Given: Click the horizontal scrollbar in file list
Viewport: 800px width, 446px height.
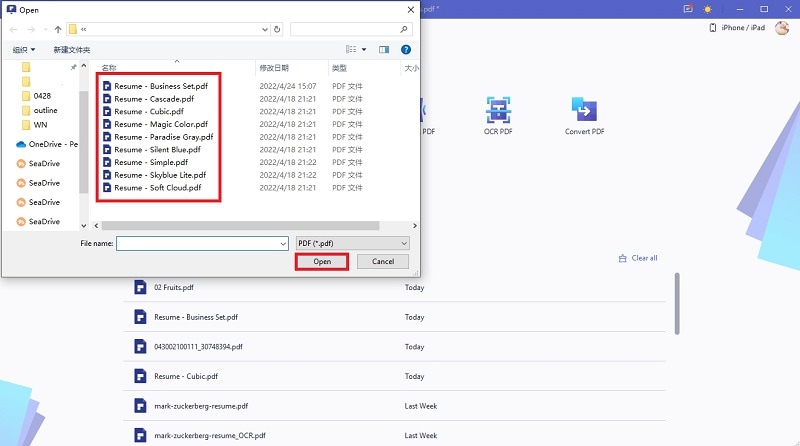Looking at the screenshot, I should pos(240,226).
